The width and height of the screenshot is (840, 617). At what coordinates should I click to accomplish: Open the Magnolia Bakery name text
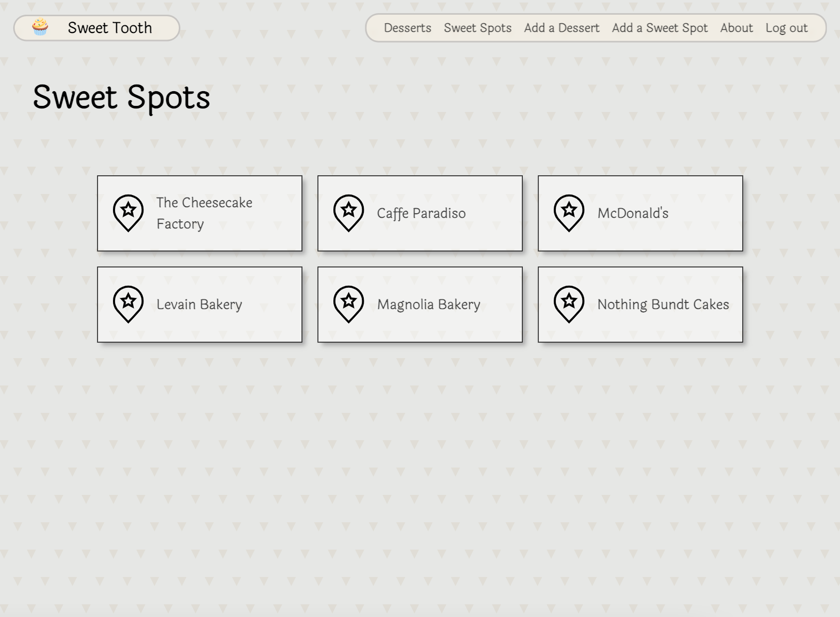(429, 304)
